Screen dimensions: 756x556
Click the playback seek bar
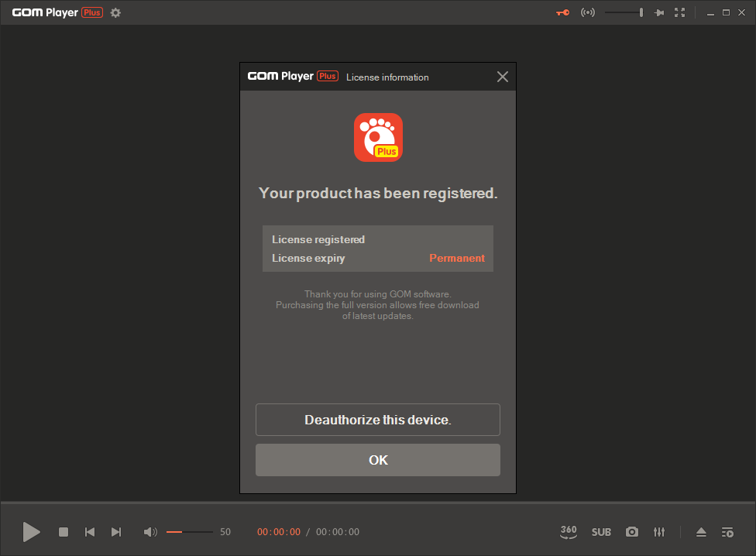[x=378, y=503]
